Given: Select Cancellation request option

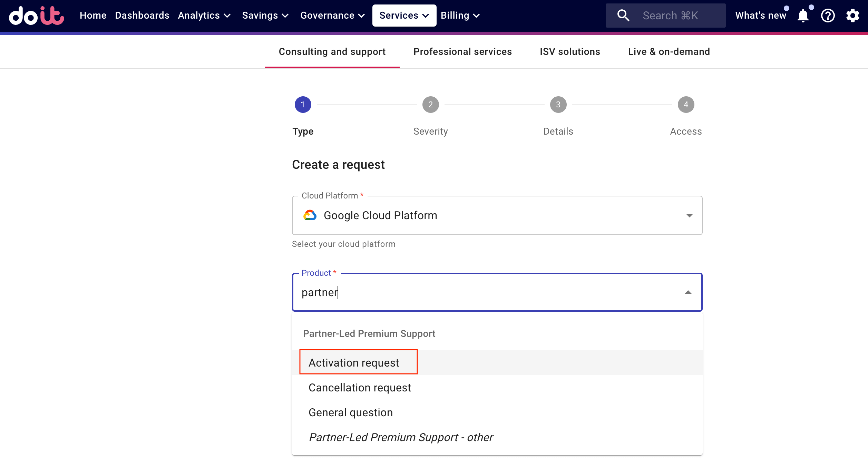Looking at the screenshot, I should (x=359, y=388).
